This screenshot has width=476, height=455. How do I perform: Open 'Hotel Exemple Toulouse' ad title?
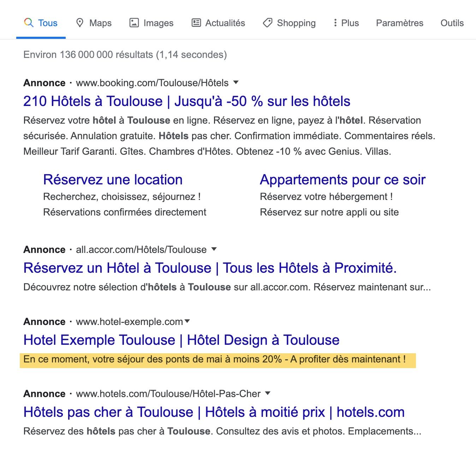click(x=182, y=340)
